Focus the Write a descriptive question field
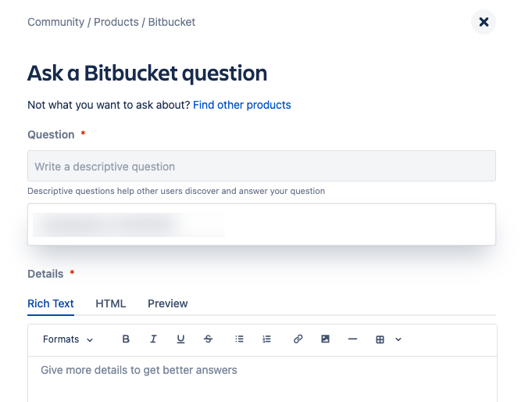This screenshot has width=532, height=402. [262, 166]
